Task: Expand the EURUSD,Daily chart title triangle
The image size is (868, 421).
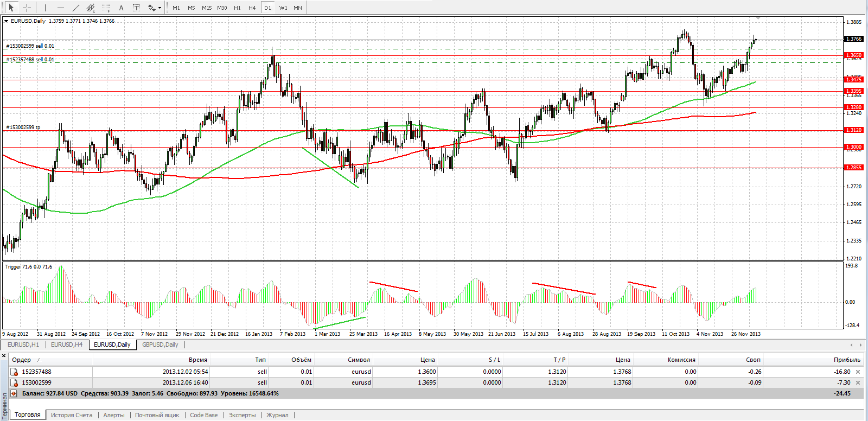Action: pos(7,21)
